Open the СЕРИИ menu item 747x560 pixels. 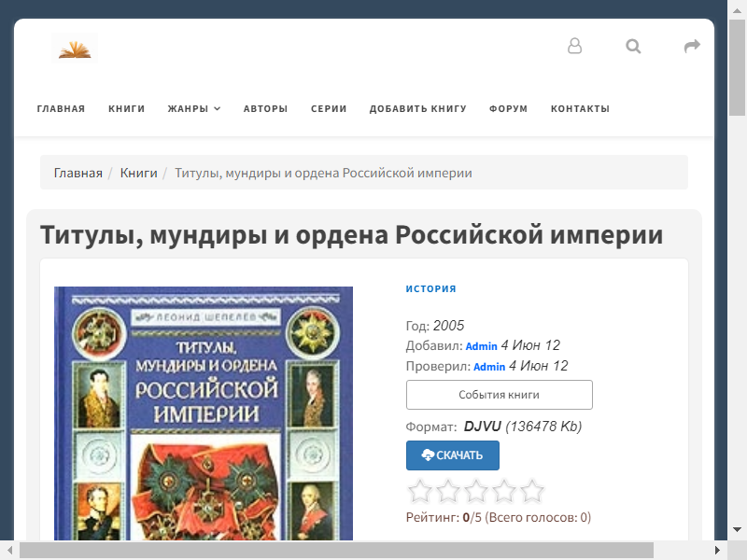pos(329,108)
